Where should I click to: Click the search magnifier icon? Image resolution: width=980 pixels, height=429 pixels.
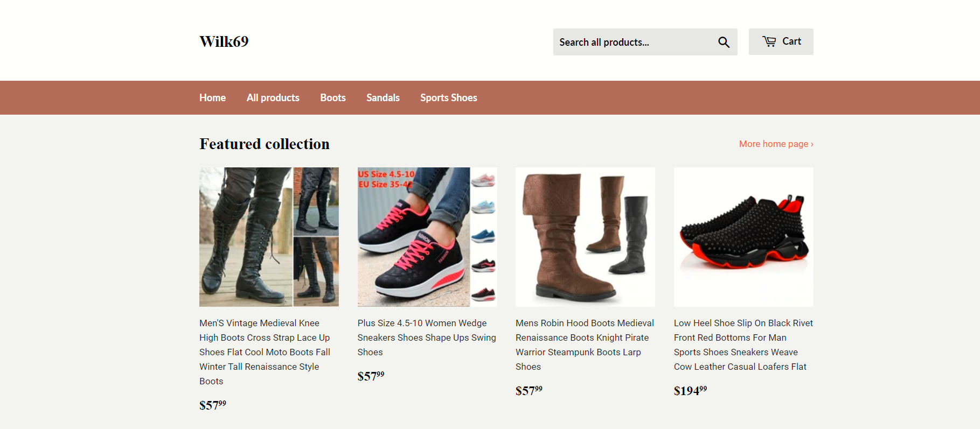[x=724, y=42]
